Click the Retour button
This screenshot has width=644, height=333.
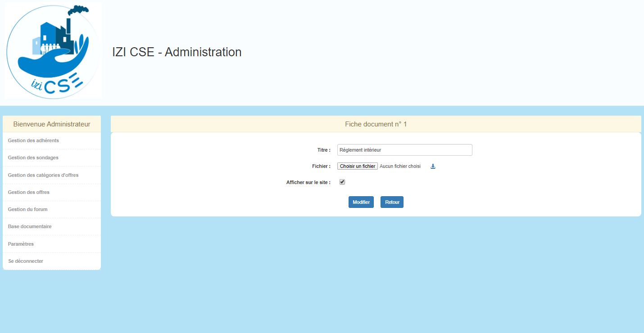392,202
